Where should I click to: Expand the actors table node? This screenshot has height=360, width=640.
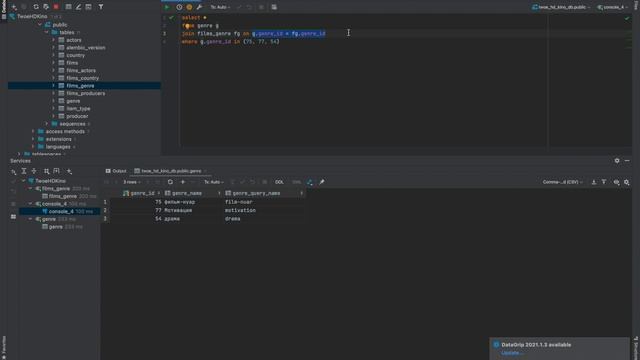click(x=53, y=40)
